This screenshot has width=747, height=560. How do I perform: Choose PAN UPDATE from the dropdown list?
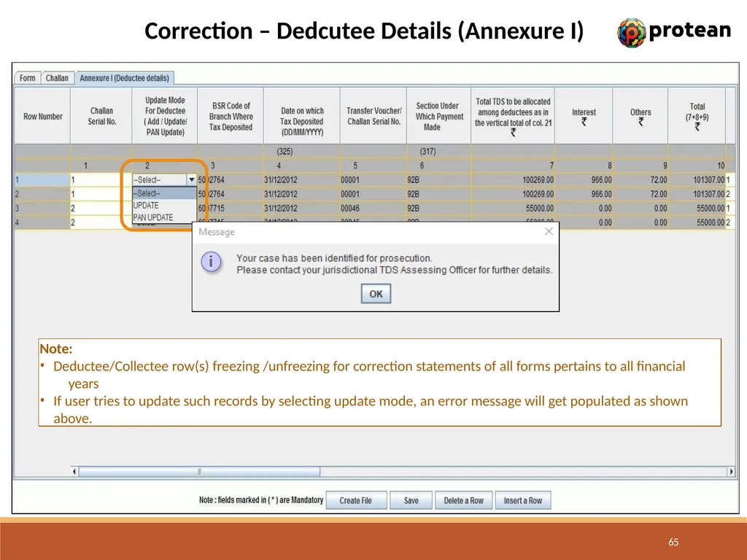pos(164,217)
